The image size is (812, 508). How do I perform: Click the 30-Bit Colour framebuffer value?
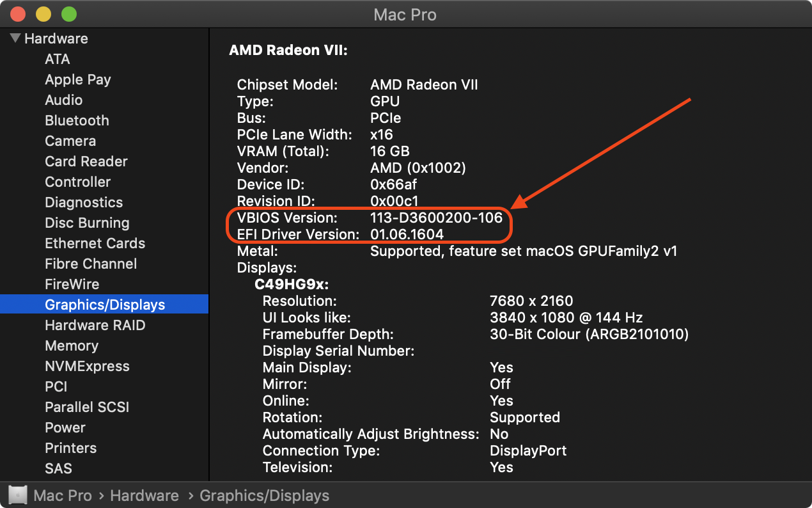pos(589,334)
